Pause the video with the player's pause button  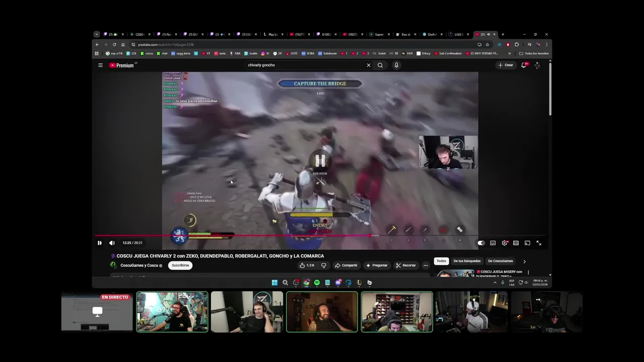coord(100,243)
